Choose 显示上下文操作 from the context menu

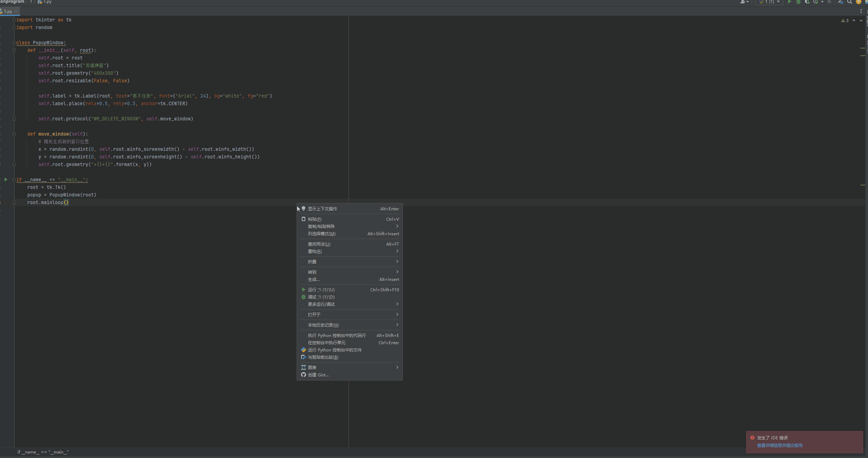[350, 209]
